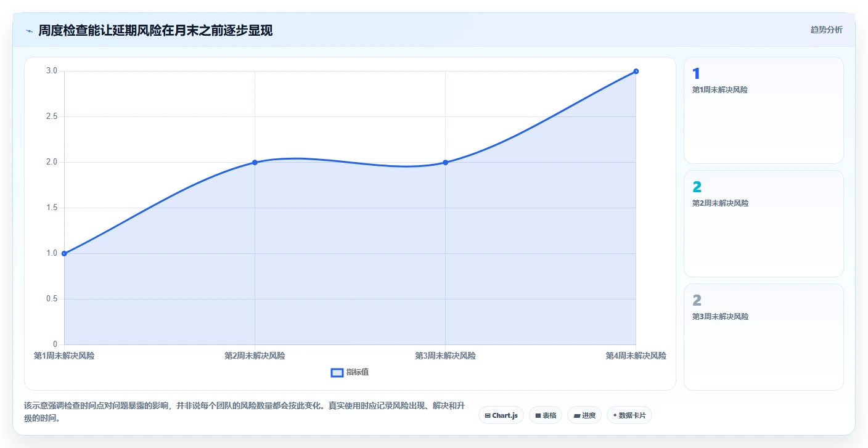Screen dimensions: 868x448
Task: Select the chart data point for 第2周未解决风险
Action: click(255, 162)
